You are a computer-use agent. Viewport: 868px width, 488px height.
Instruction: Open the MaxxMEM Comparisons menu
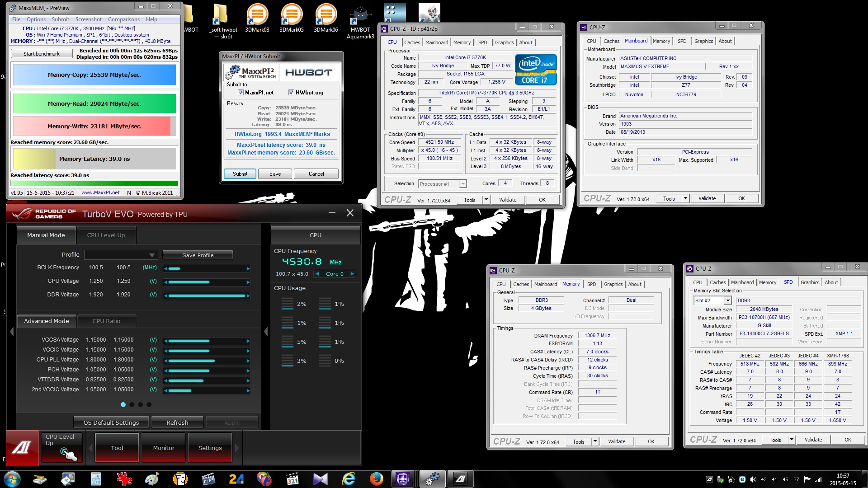123,19
